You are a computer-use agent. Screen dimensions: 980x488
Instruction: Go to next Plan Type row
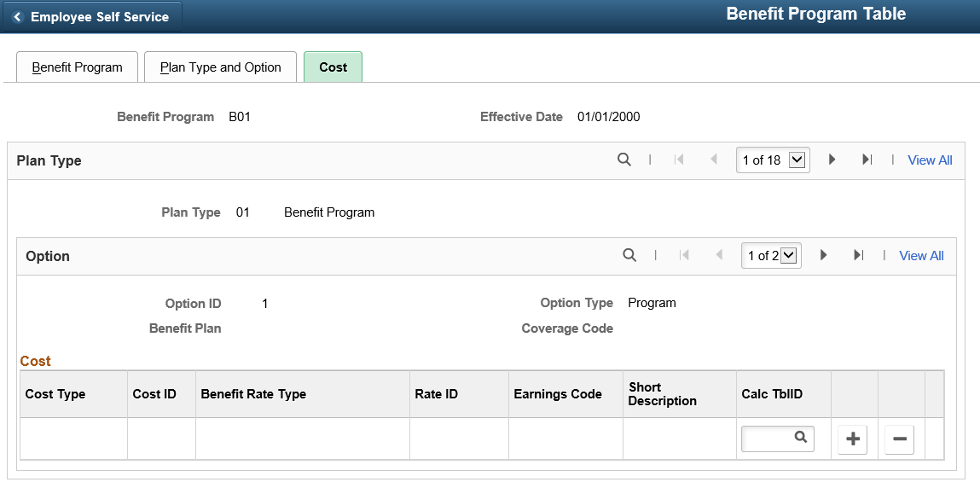coord(832,160)
